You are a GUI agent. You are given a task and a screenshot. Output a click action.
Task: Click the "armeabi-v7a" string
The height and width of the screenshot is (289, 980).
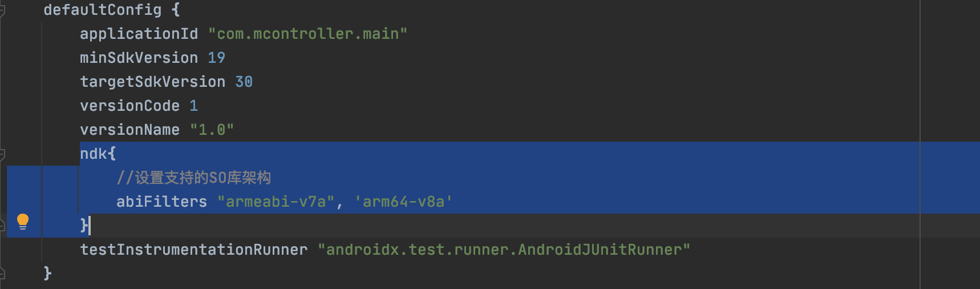click(276, 202)
